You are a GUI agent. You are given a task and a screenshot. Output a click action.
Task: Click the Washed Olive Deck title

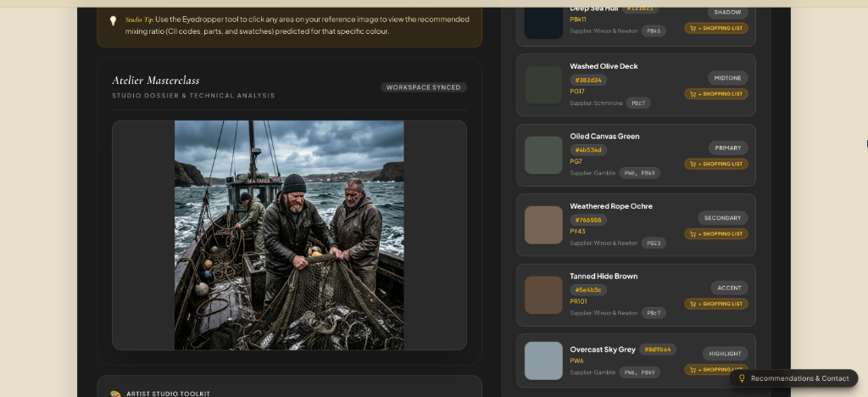click(x=604, y=66)
